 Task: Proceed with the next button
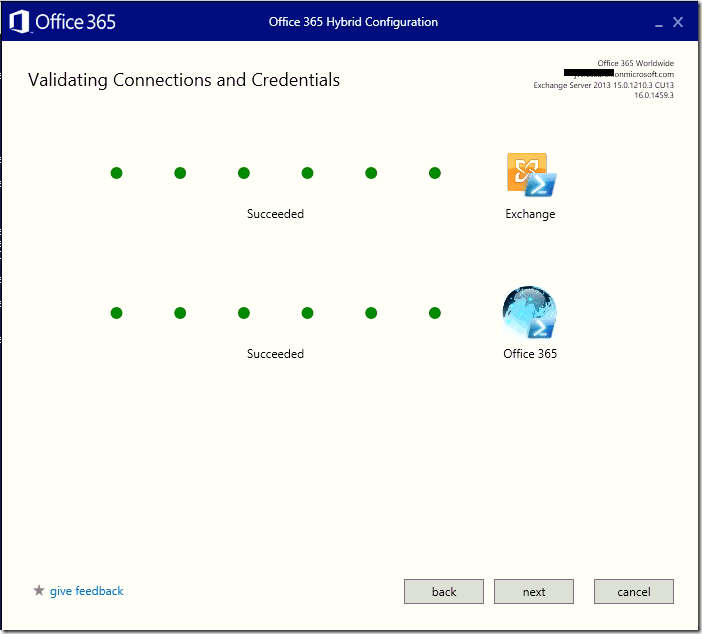(x=534, y=591)
